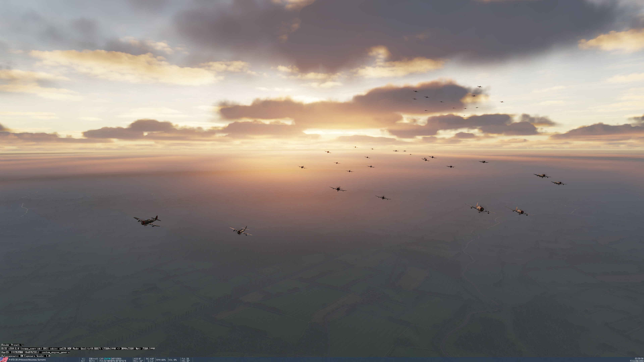This screenshot has height=362, width=644.
Task: Click the POS coordinates readout
Action: [x=113, y=361]
